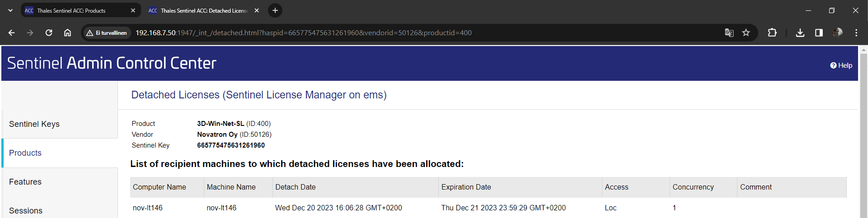
Task: Open the tab search dropdown arrow
Action: tap(10, 10)
